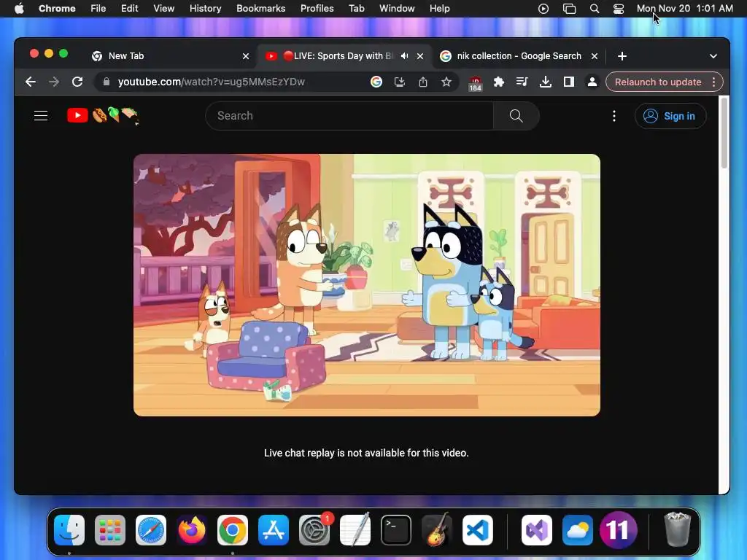Open the Bookmarks menu
The height and width of the screenshot is (560, 747).
click(261, 9)
